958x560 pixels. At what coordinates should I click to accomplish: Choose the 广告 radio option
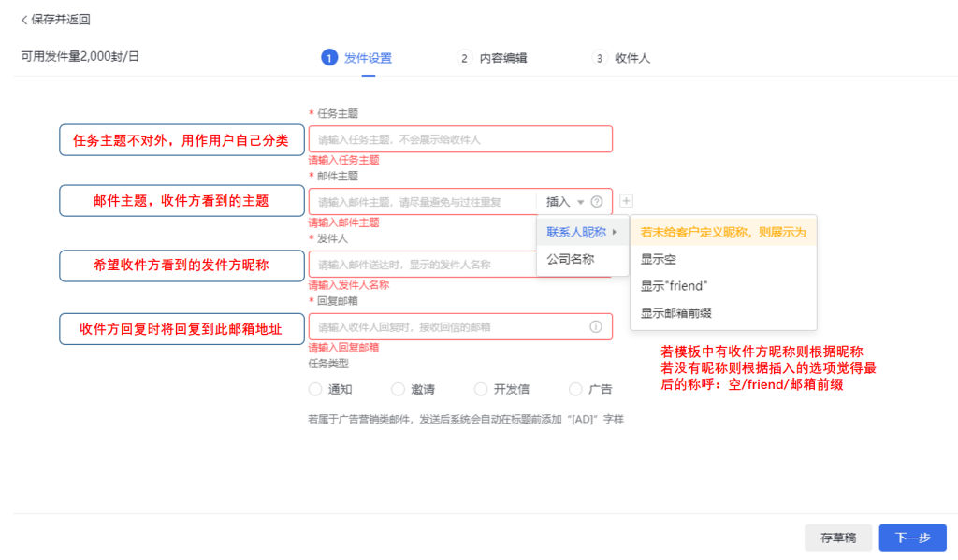[575, 389]
